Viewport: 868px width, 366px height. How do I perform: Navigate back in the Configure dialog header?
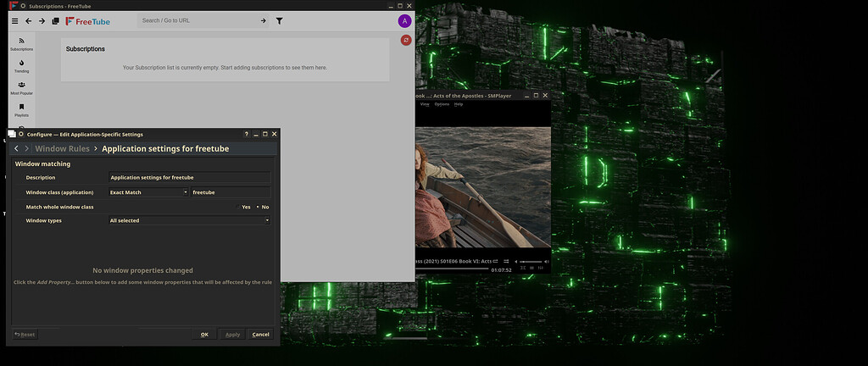pos(16,148)
